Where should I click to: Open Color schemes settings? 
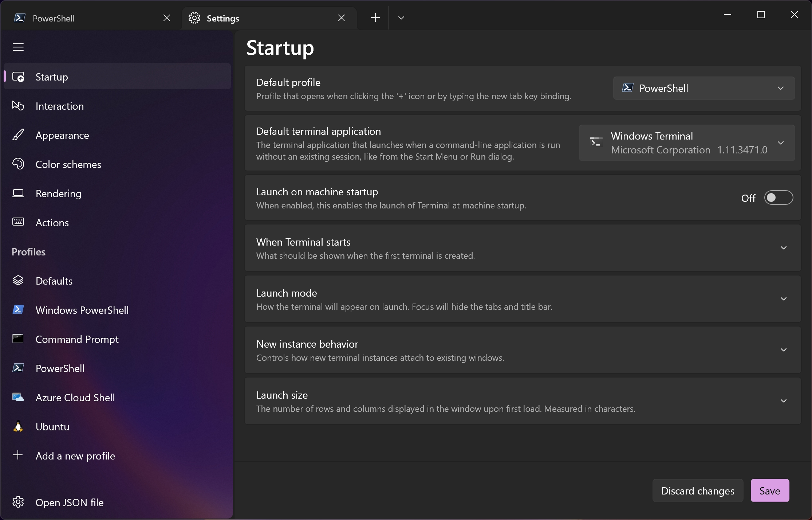(x=68, y=164)
